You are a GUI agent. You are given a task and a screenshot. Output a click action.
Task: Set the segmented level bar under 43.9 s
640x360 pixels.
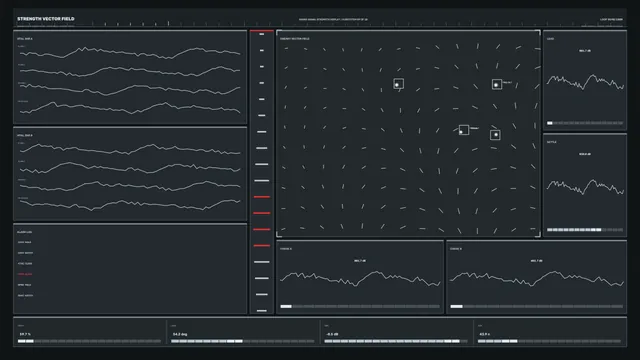pos(549,341)
